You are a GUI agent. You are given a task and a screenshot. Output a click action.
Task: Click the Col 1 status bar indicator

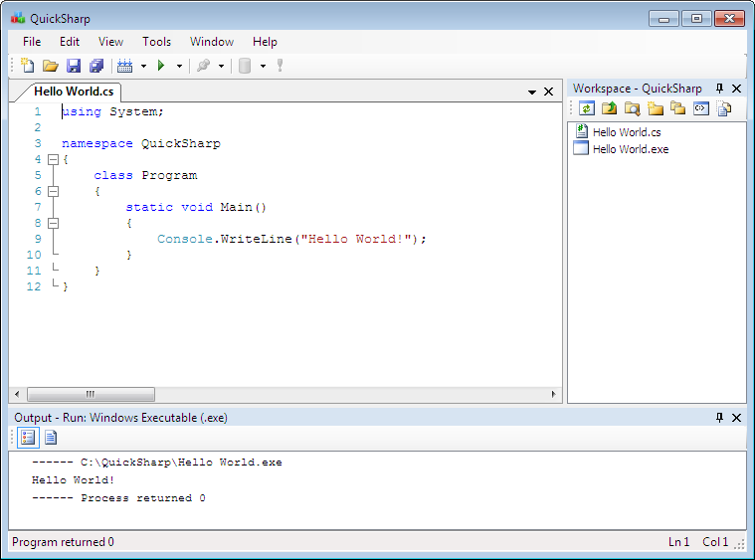715,542
